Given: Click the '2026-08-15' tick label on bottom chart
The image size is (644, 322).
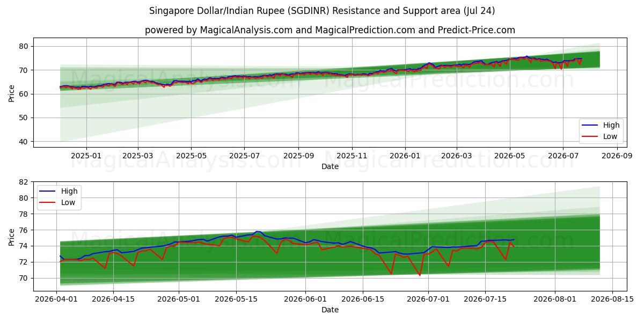Looking at the screenshot, I should pos(612,299).
